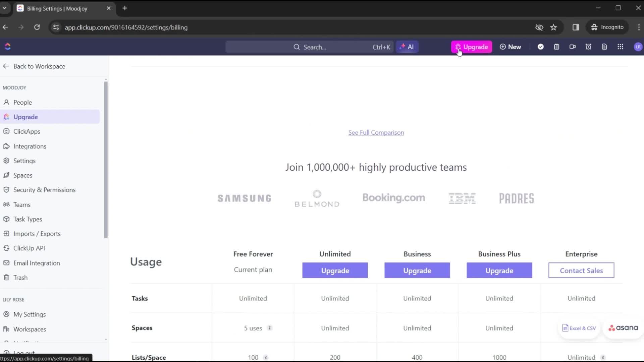The width and height of the screenshot is (644, 362).
Task: Click See Full Comparison link
Action: 376,132
